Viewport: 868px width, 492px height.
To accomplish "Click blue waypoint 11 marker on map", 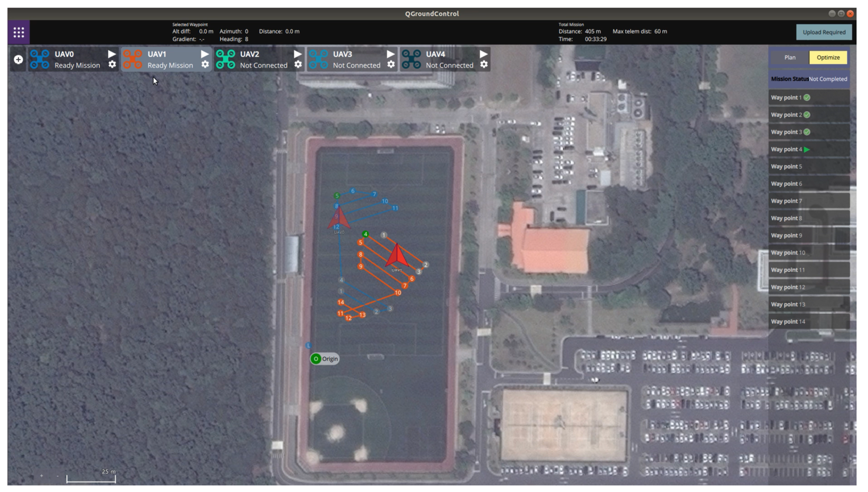I will coord(395,208).
